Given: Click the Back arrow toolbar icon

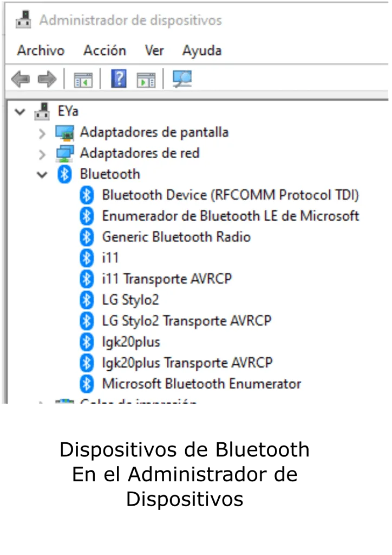Looking at the screenshot, I should 21,79.
